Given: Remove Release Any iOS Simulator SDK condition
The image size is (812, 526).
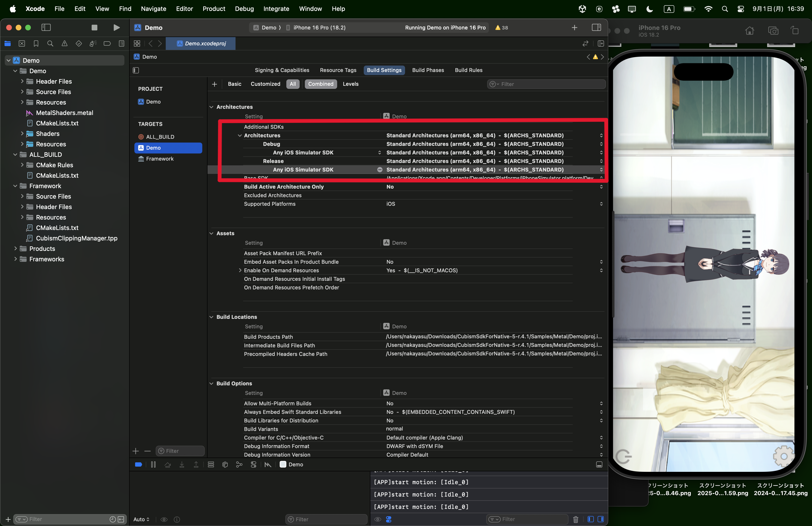Looking at the screenshot, I should tap(380, 170).
